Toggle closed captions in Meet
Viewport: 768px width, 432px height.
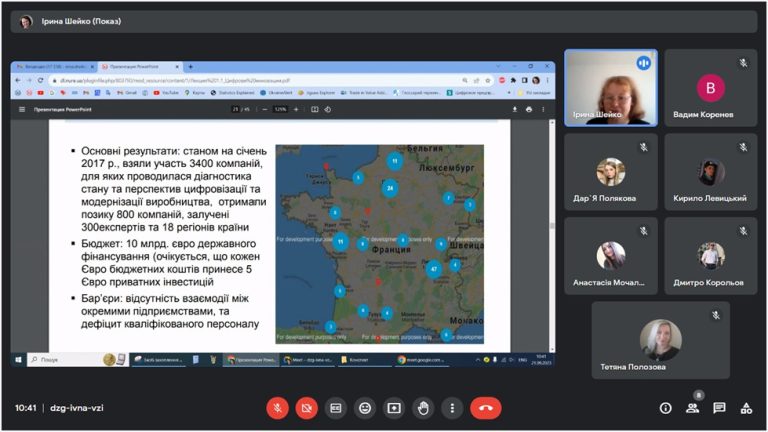[x=336, y=408]
